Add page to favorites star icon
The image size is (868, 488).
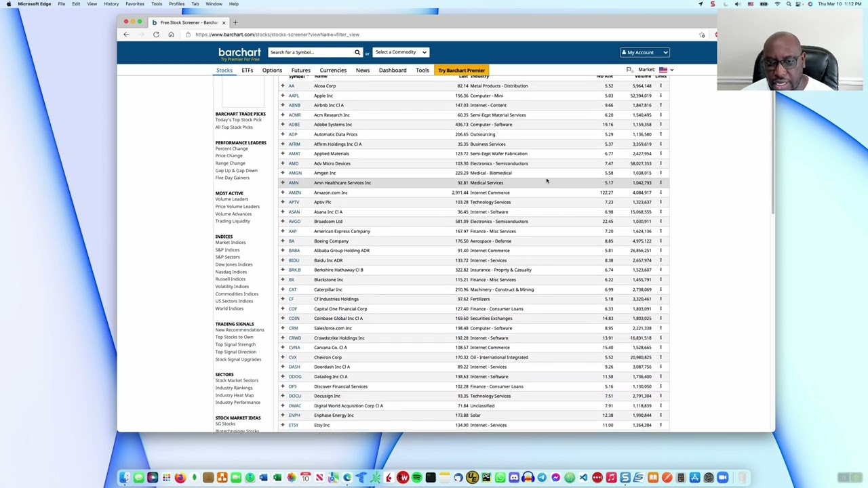pos(702,35)
